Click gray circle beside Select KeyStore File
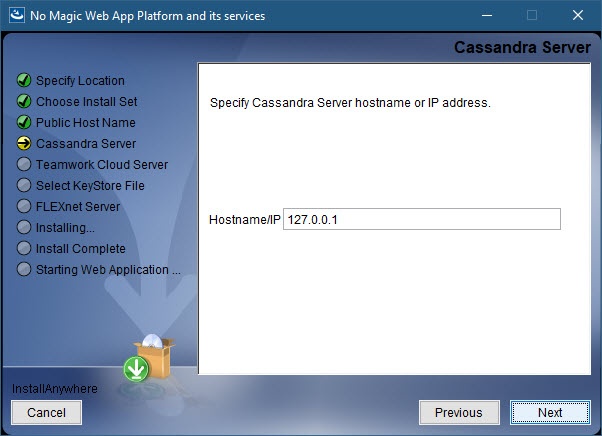602x436 pixels. pyautogui.click(x=24, y=185)
